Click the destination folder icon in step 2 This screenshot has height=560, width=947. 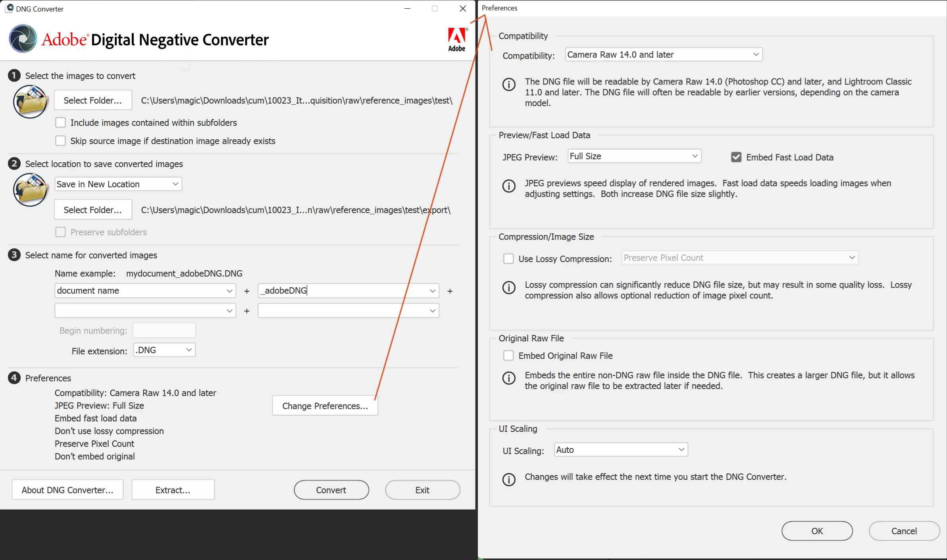tap(31, 190)
